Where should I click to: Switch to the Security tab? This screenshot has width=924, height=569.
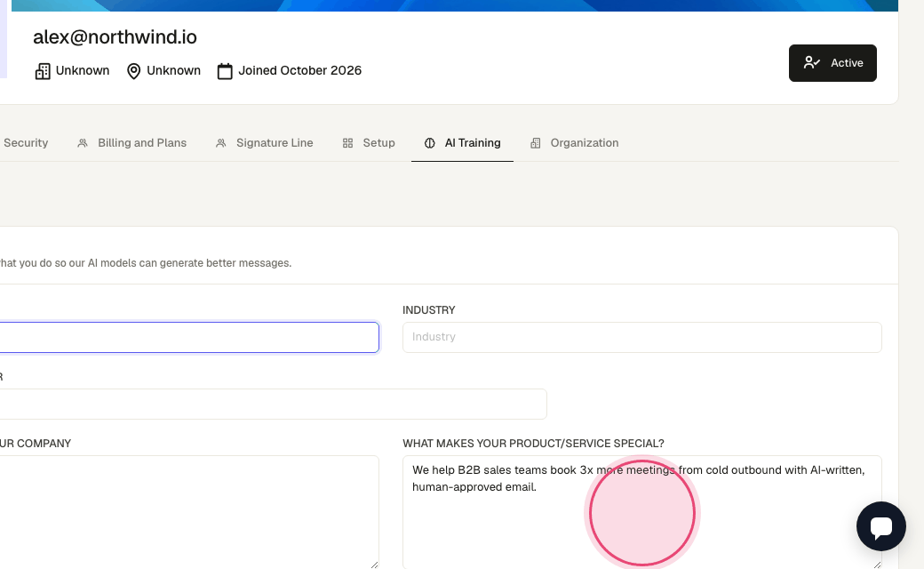click(x=26, y=142)
